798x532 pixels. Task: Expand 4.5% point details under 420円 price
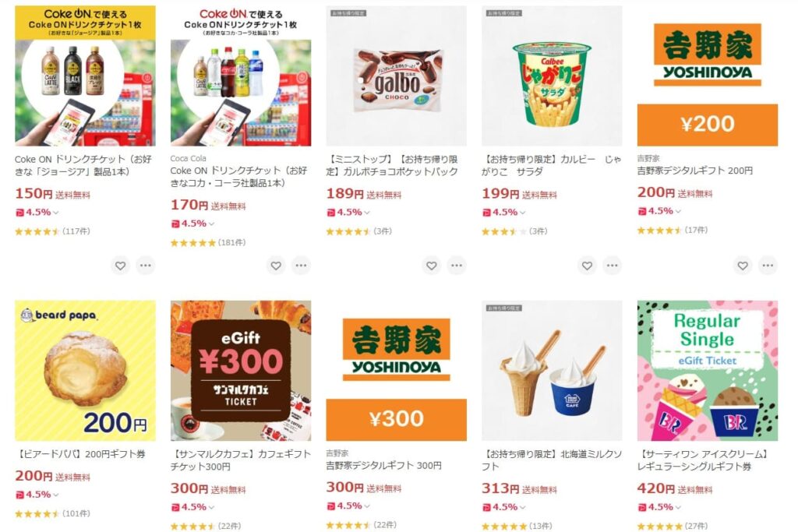[x=659, y=507]
